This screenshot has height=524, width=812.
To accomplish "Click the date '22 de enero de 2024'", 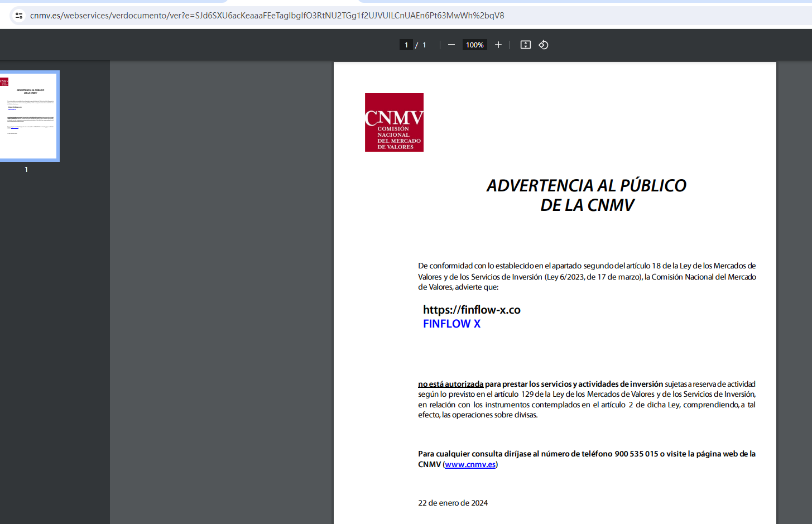I will coord(453,503).
